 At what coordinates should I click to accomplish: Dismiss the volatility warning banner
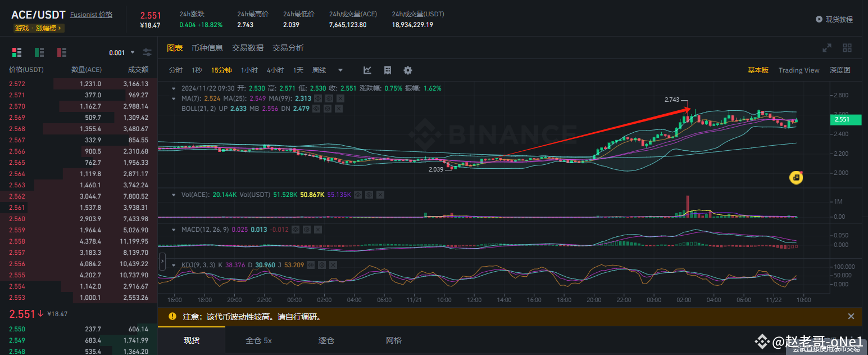[851, 317]
